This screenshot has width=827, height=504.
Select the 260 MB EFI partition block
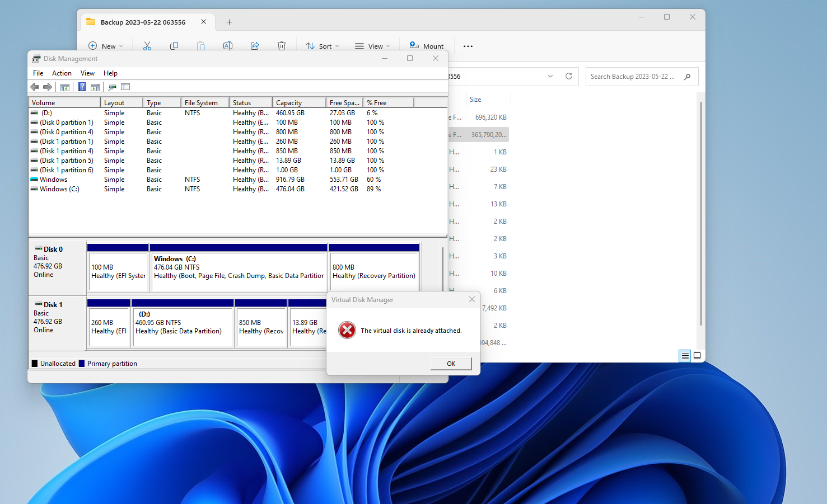tap(109, 323)
